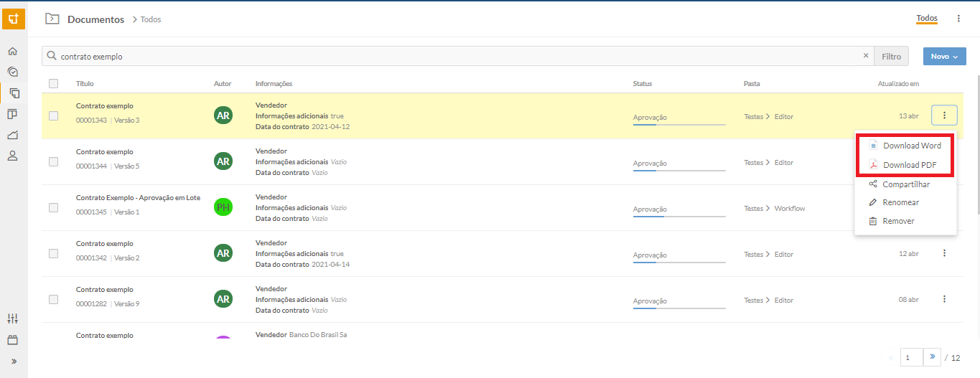Screen dimensions: 980x378
Task: Click AR author avatar of document 00001342
Action: point(223,253)
